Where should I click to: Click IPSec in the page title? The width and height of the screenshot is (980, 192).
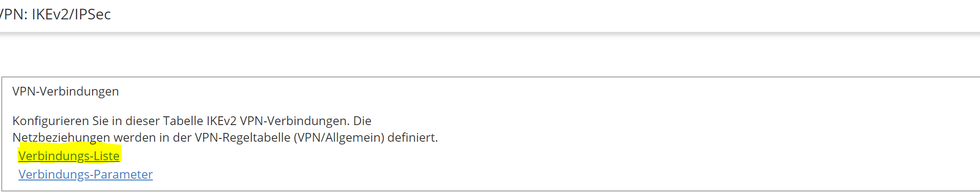[x=93, y=14]
